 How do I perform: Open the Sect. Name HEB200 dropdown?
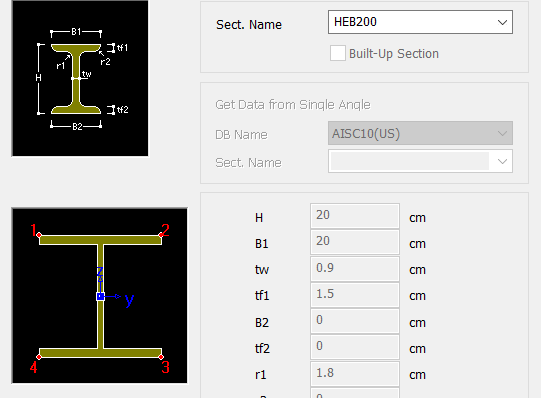(420, 22)
